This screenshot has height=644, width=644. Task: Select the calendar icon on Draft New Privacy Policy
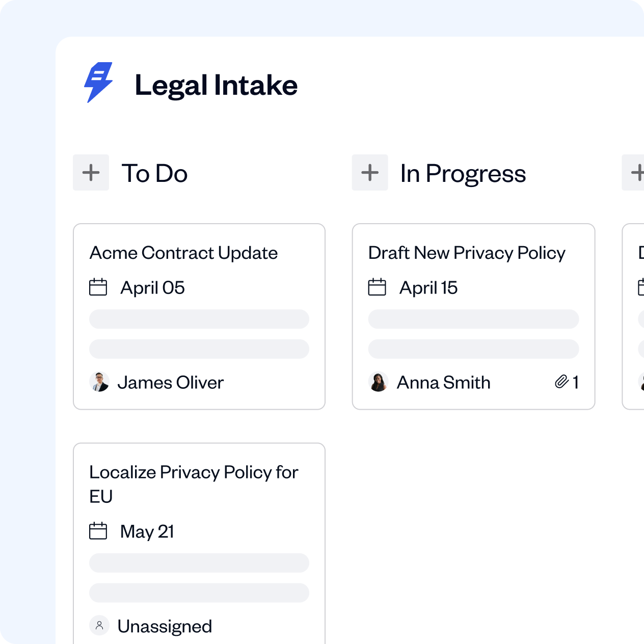click(378, 287)
